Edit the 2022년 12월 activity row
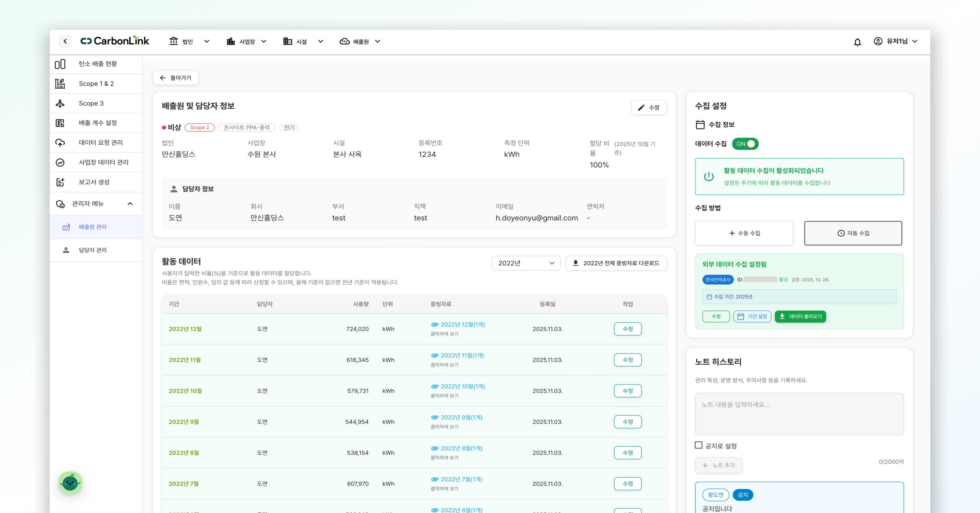The width and height of the screenshot is (980, 513). click(627, 329)
